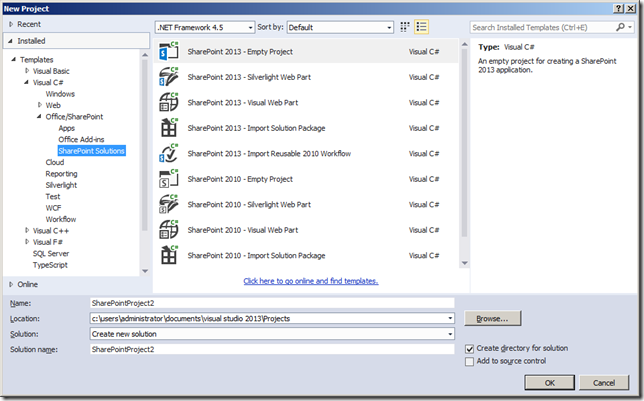This screenshot has width=644, height=401.
Task: Select the Silverlight category
Action: [61, 185]
